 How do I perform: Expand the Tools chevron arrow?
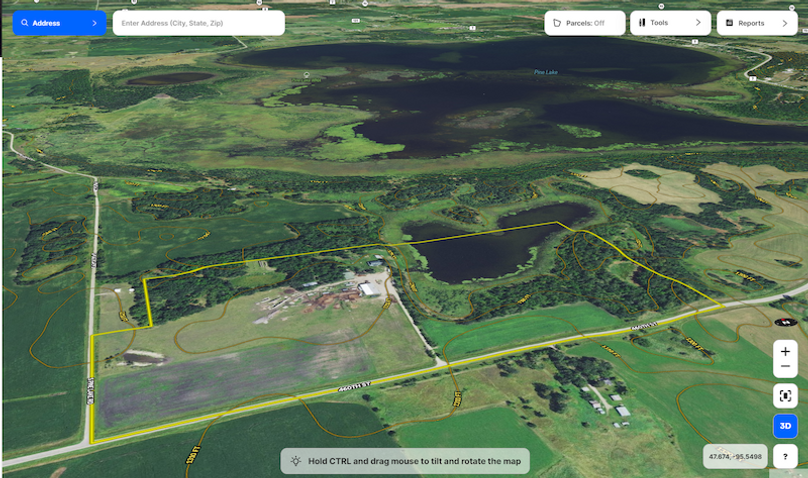pyautogui.click(x=698, y=22)
